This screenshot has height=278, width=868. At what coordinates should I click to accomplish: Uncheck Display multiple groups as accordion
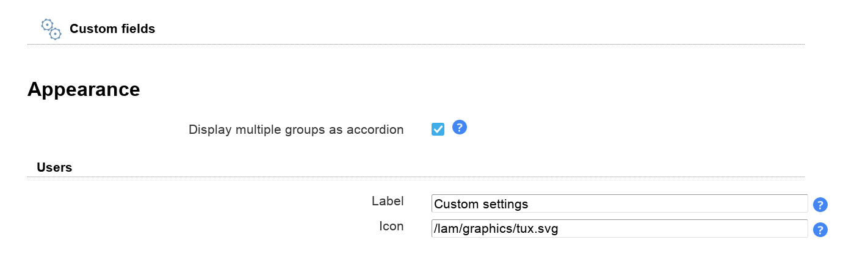point(438,129)
